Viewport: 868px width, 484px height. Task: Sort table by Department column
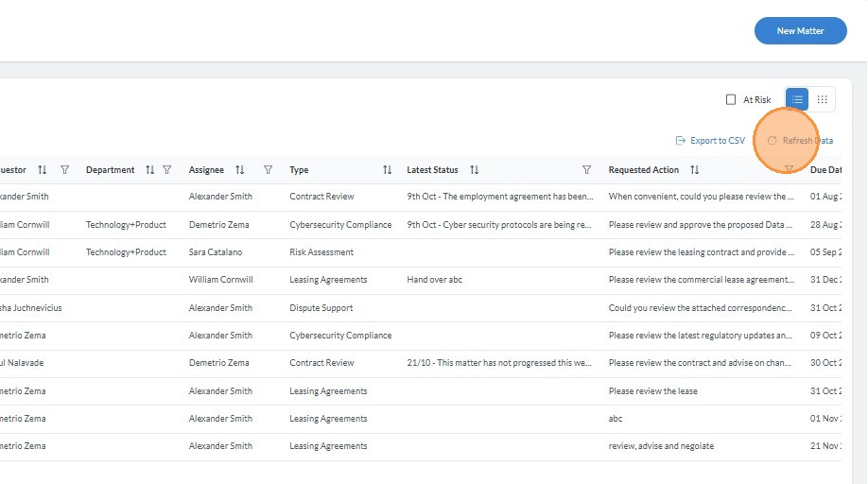[x=149, y=170]
